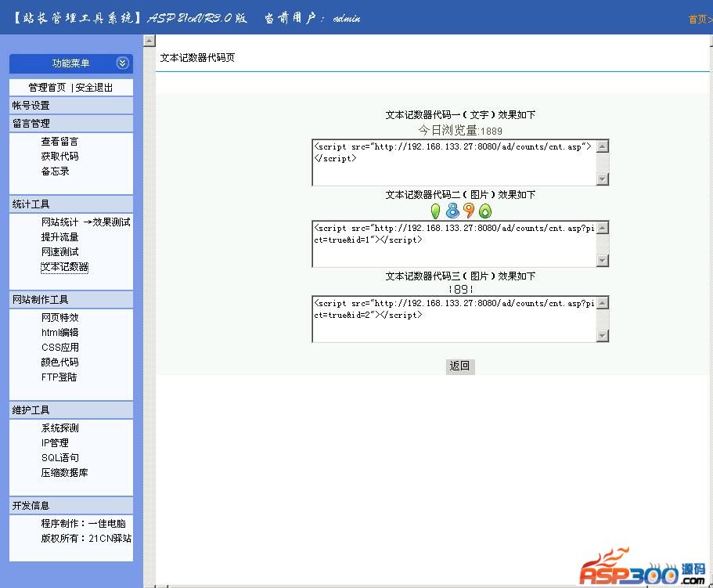Click the 文本记数器代码一（文字）效果如下 heading
The width and height of the screenshot is (713, 588).
coord(460,114)
